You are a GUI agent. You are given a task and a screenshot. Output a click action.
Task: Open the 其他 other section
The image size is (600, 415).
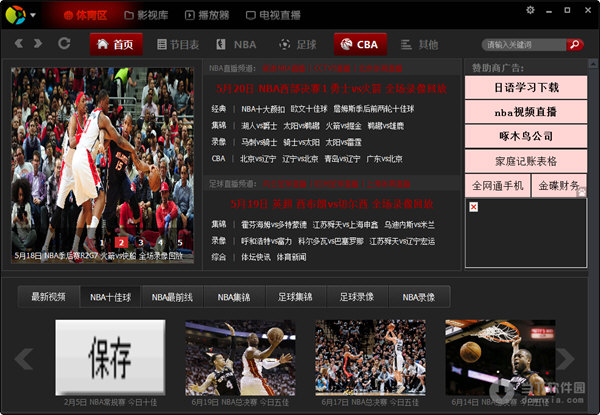tap(419, 45)
